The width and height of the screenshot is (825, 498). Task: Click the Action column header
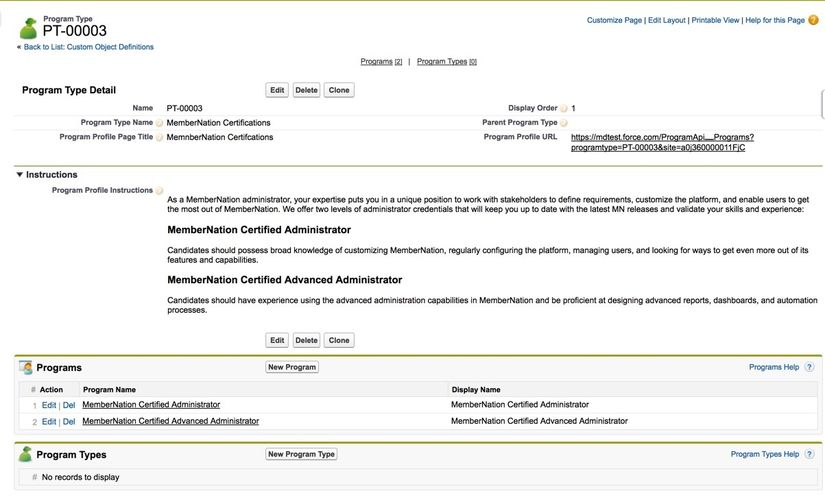tap(51, 390)
